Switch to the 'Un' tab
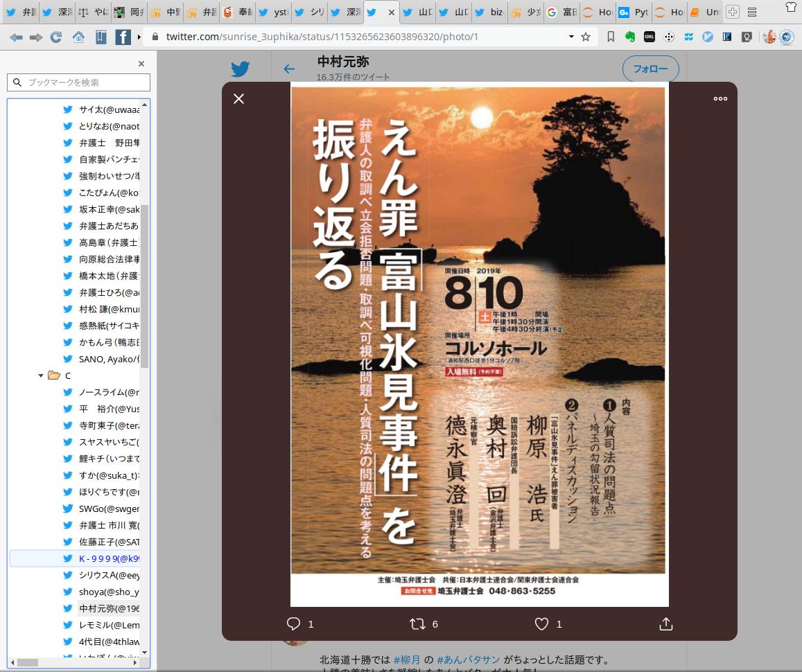Image resolution: width=802 pixels, height=672 pixels. 705,12
